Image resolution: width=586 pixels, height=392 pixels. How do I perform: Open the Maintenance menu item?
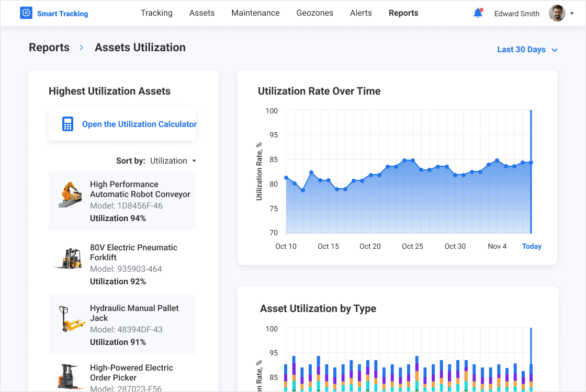click(x=255, y=13)
